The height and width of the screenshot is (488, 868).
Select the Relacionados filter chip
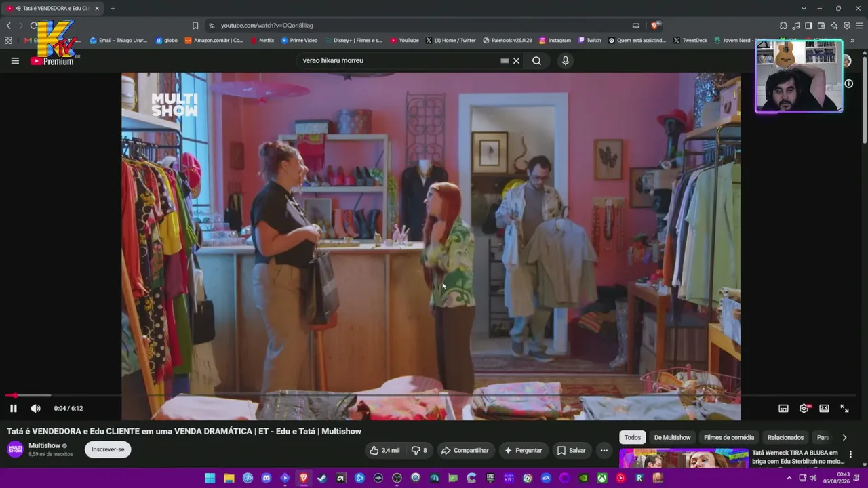[x=785, y=437]
